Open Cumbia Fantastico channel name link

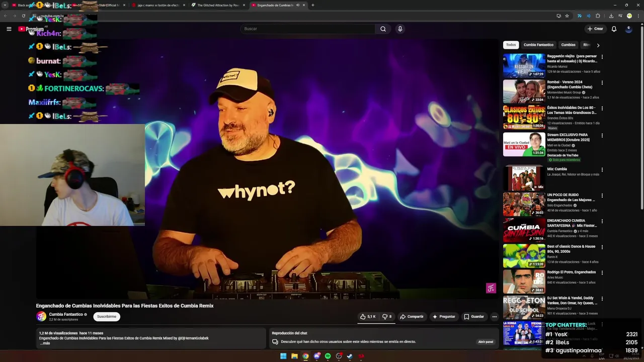(66, 314)
